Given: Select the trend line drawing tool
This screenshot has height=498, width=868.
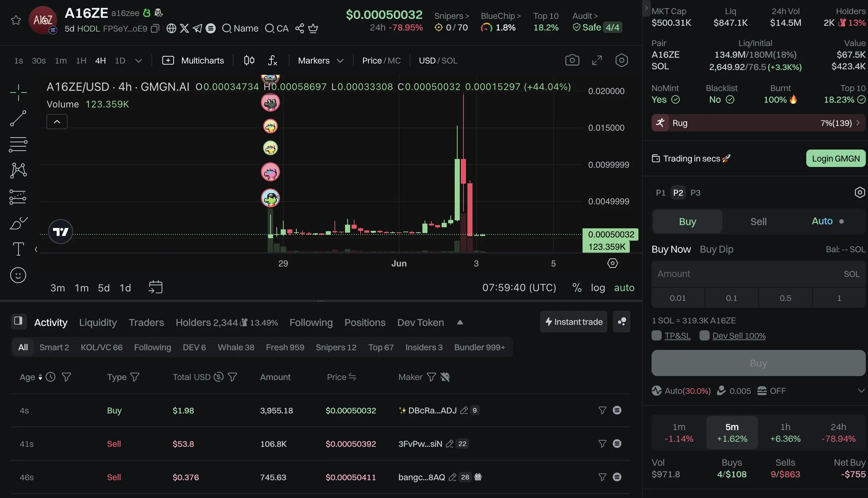Looking at the screenshot, I should coord(18,119).
